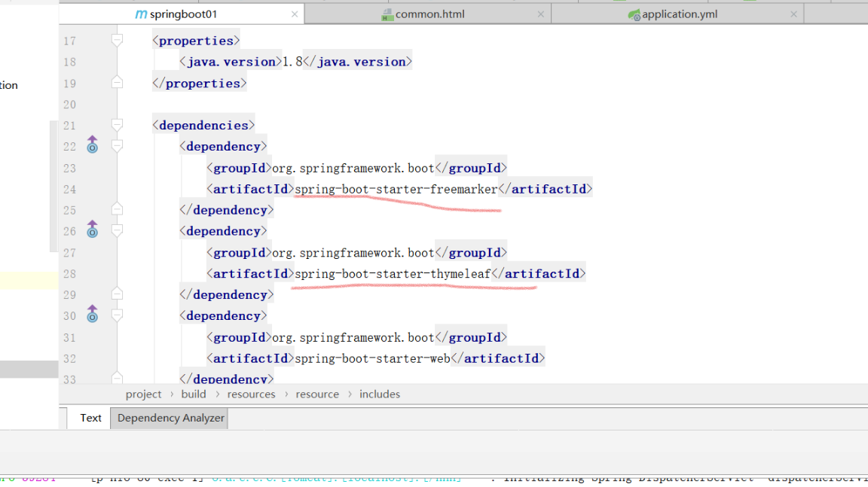Fold the closing dependency marker at line 29
The height and width of the screenshot is (487, 868).
click(x=117, y=294)
